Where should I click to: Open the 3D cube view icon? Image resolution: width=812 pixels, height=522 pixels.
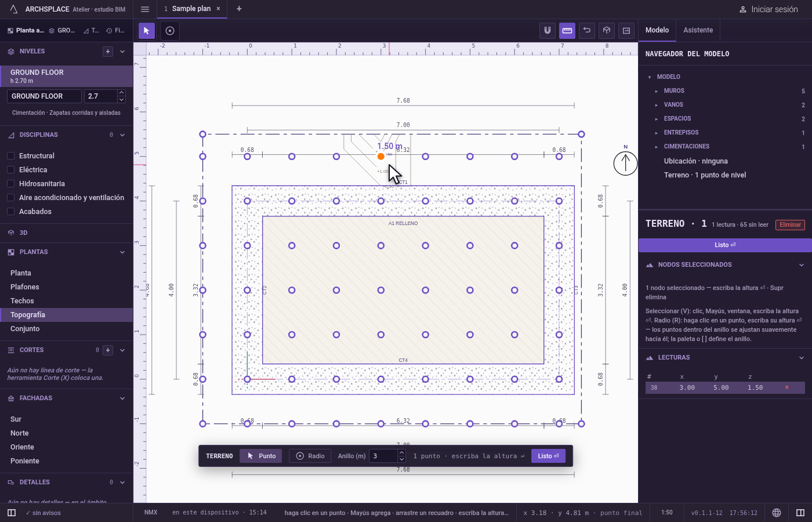(x=607, y=31)
